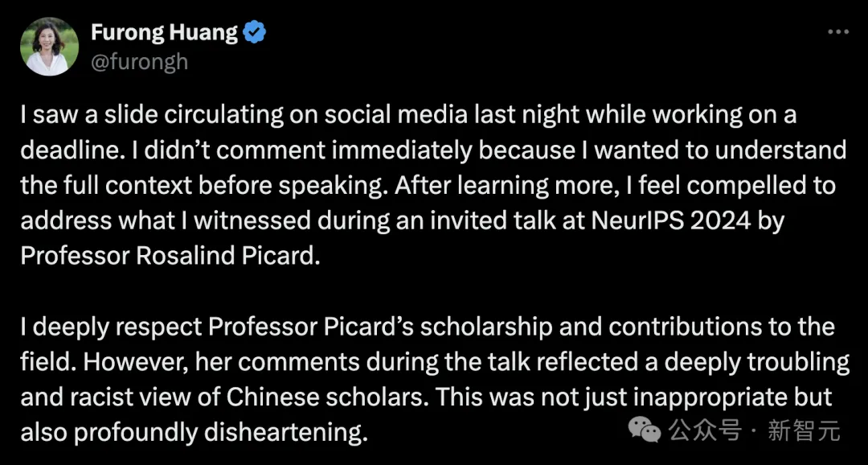Click the phrase profoundly disheartening

(220, 434)
